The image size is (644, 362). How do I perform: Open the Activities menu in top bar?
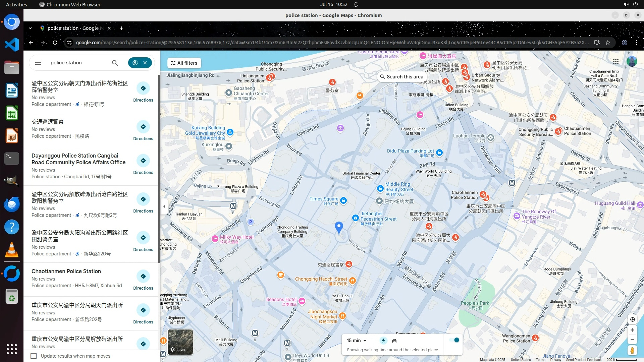16,4
